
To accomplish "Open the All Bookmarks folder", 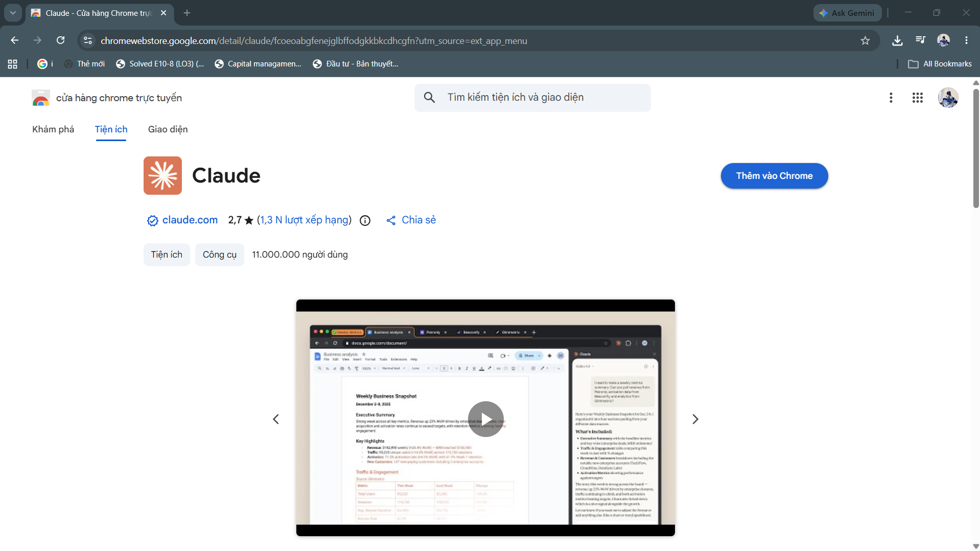I will (940, 64).
